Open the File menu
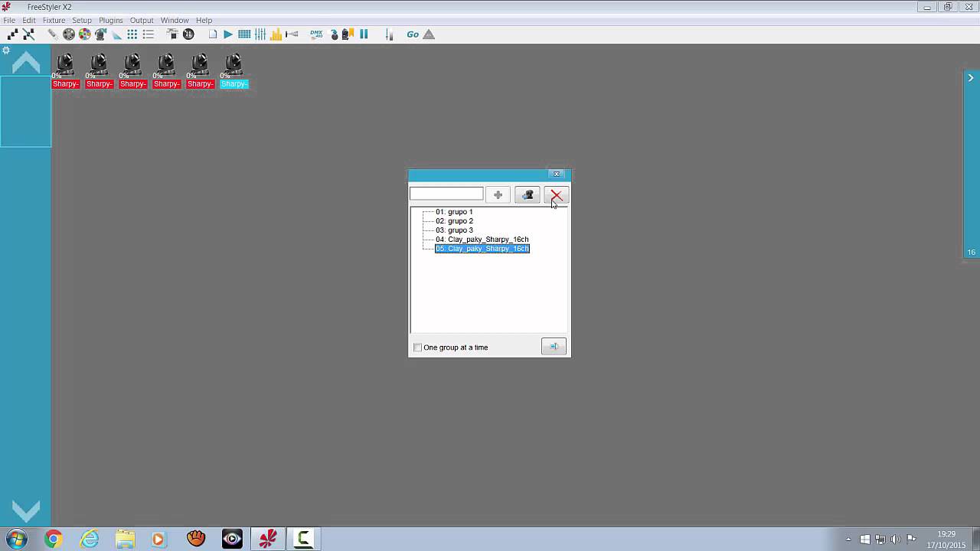Image resolution: width=980 pixels, height=551 pixels. click(9, 21)
